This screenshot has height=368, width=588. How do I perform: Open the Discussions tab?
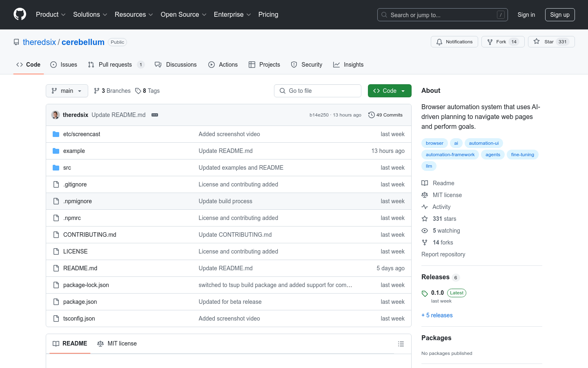[176, 65]
